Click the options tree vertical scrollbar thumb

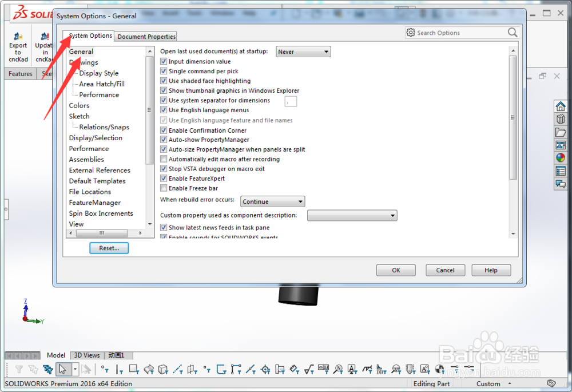coord(149,110)
